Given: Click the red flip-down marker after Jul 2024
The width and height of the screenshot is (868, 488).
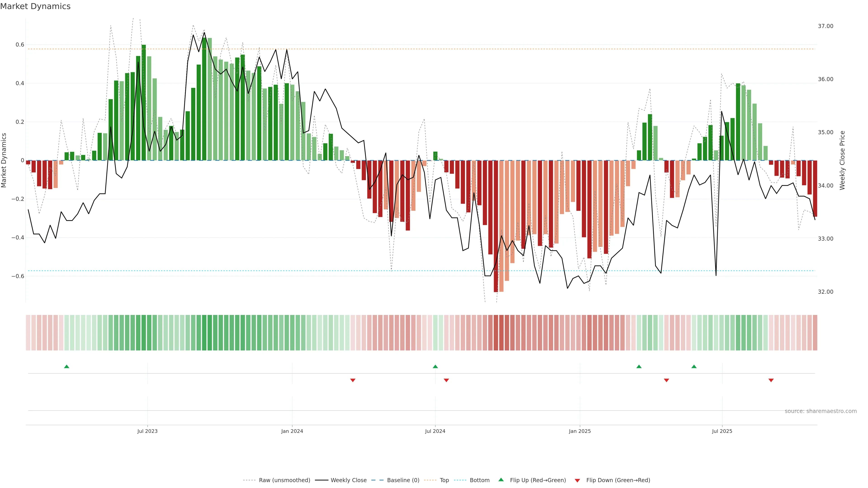Looking at the screenshot, I should (x=446, y=380).
